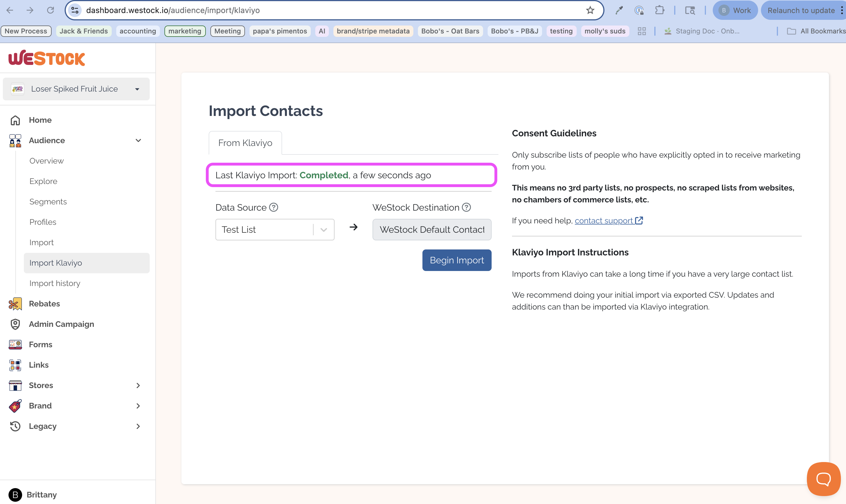Open the Meeting bookmark
This screenshot has width=846, height=504.
228,31
